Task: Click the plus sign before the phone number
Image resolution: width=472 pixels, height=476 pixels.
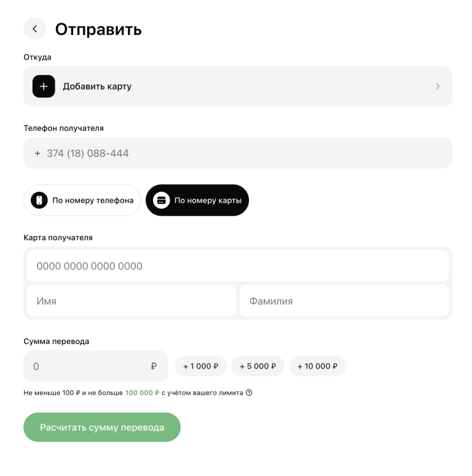Action: (x=37, y=154)
